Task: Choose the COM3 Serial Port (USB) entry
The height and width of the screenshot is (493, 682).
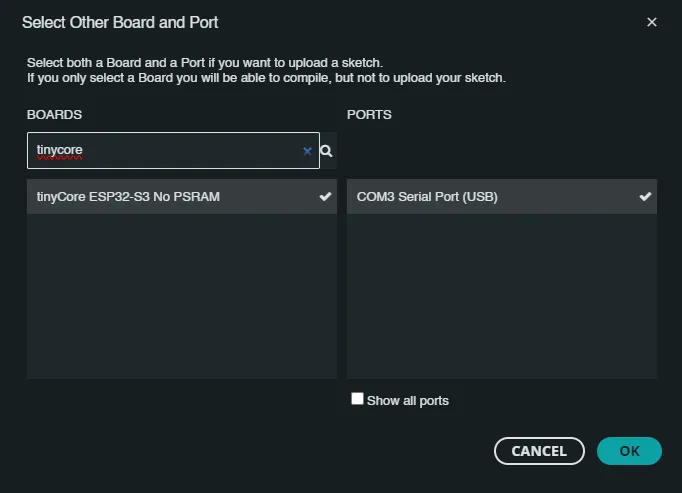Action: (x=427, y=197)
